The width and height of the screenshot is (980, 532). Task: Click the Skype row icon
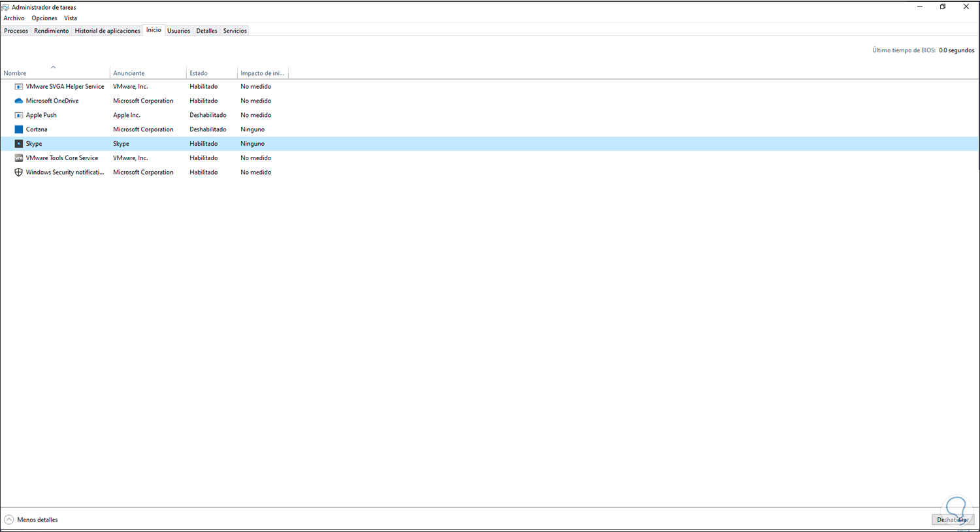point(19,144)
